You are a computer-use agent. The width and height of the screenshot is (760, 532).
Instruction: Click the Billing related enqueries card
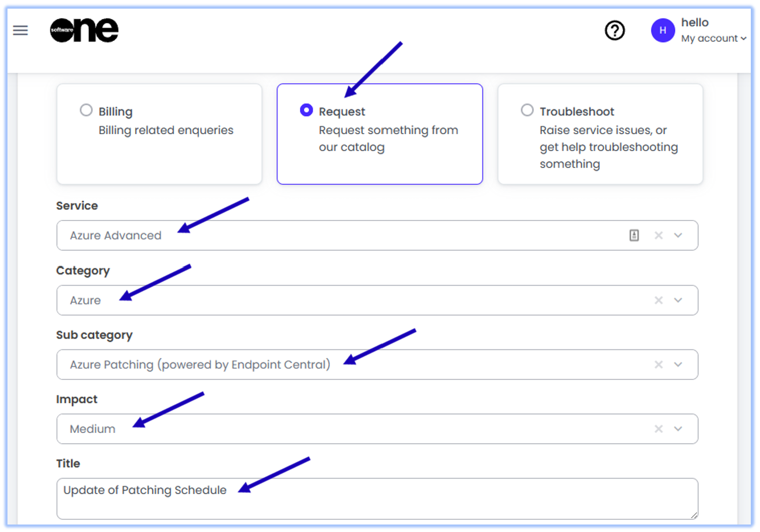click(x=166, y=131)
